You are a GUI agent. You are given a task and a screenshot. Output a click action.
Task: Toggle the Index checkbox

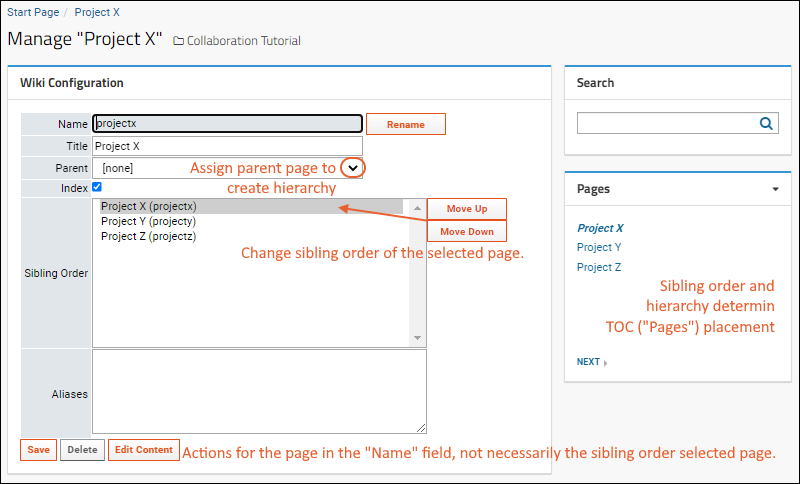pos(97,187)
